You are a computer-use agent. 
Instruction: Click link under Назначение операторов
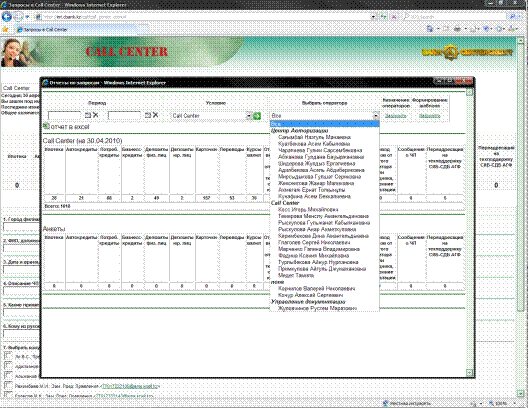tap(395, 116)
